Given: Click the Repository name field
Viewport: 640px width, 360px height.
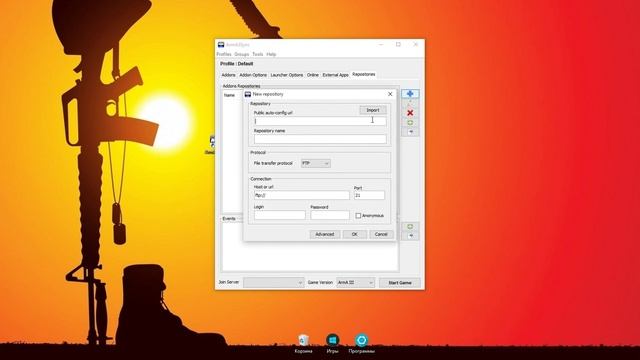Looking at the screenshot, I should [320, 139].
